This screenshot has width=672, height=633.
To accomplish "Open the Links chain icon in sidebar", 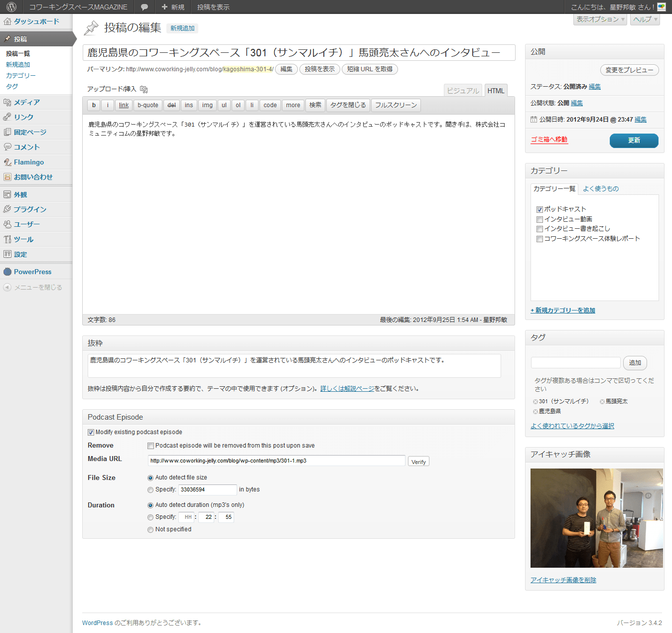I will click(7, 117).
